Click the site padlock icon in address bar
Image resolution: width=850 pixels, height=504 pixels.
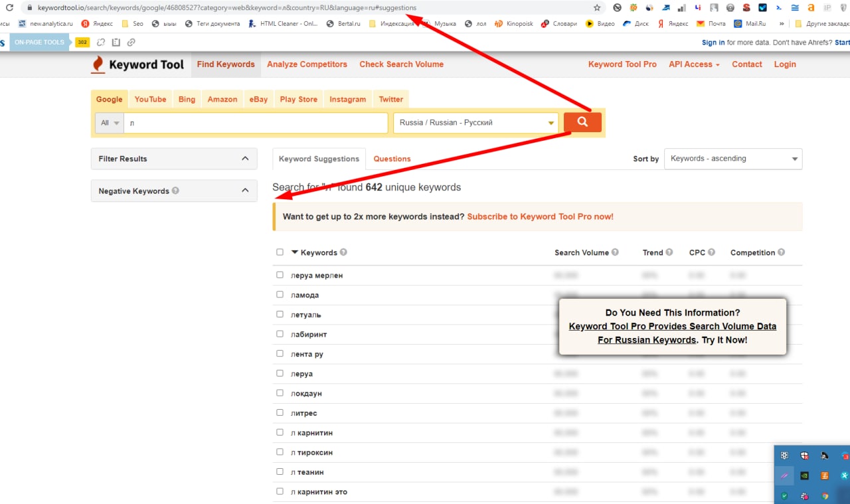pos(29,8)
